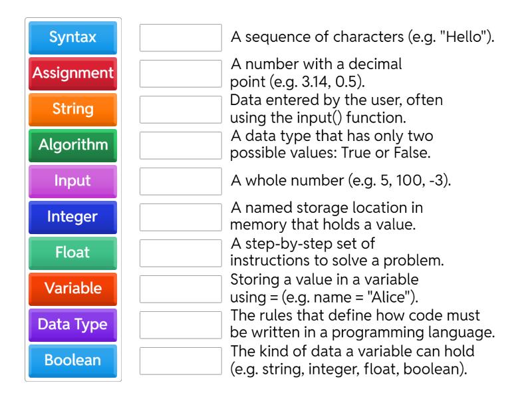Click the answer box for decimal point number

(181, 74)
